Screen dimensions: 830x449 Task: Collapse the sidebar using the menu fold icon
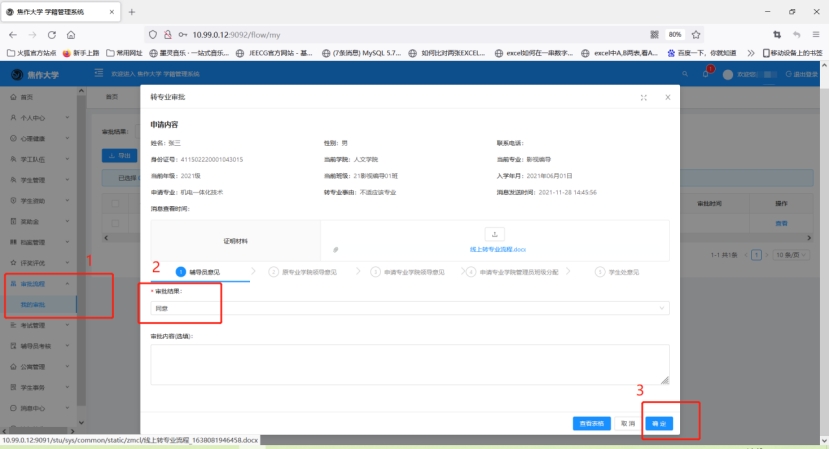point(98,74)
